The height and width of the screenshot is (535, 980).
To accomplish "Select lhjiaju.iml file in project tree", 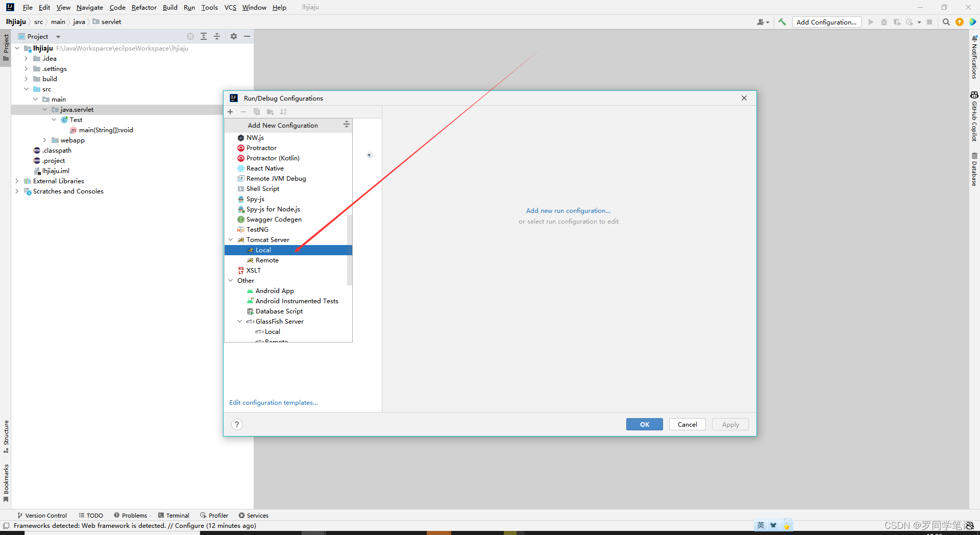I will 56,171.
